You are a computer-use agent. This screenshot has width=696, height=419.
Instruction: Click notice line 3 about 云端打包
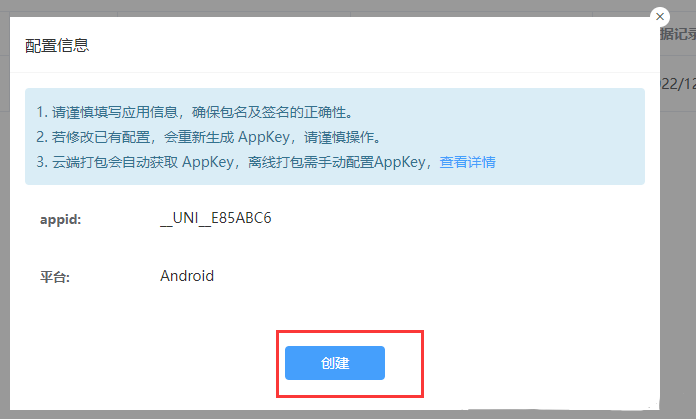pos(266,162)
